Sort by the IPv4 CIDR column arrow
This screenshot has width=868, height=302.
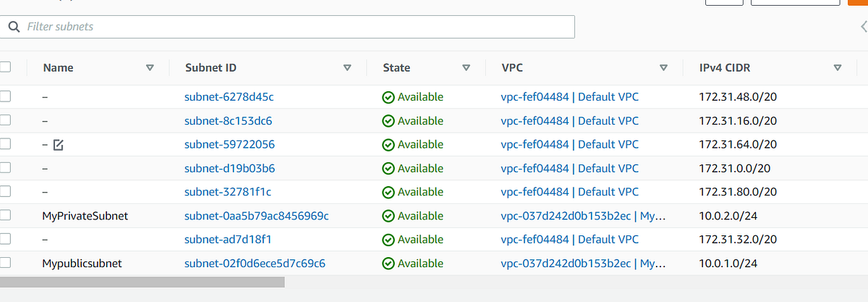click(838, 68)
